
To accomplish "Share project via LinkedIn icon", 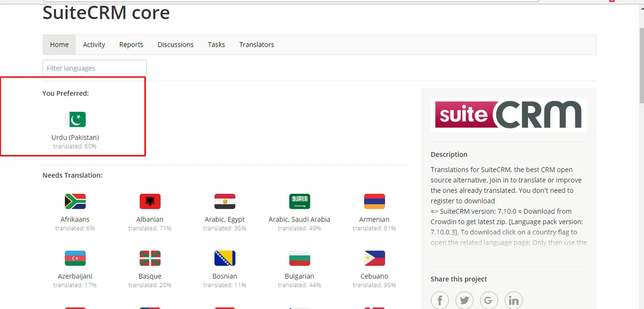I will coord(514,300).
